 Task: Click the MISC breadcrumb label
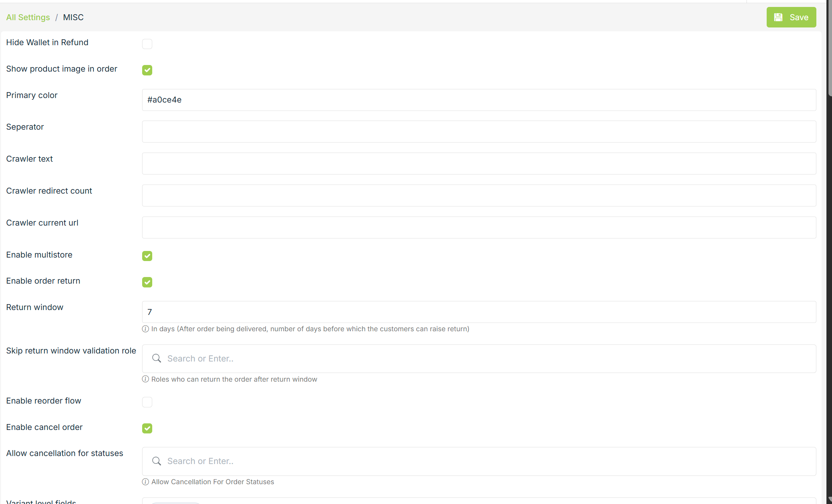[x=73, y=17]
